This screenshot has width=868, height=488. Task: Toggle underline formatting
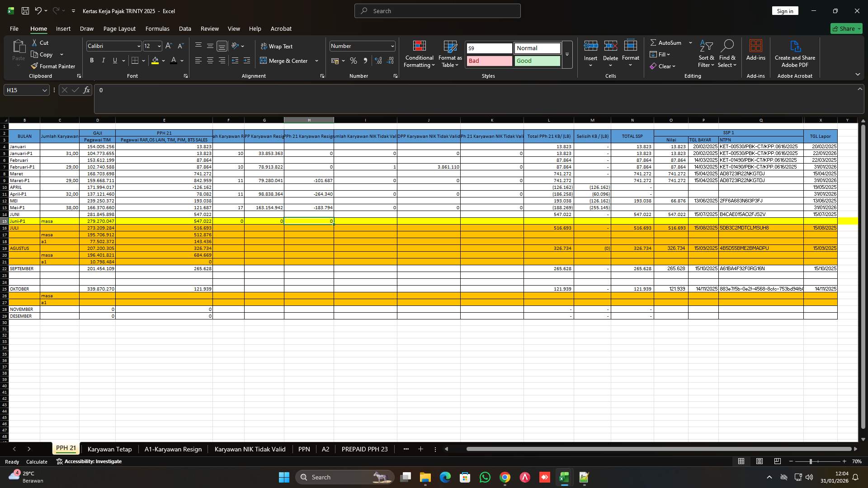(114, 60)
